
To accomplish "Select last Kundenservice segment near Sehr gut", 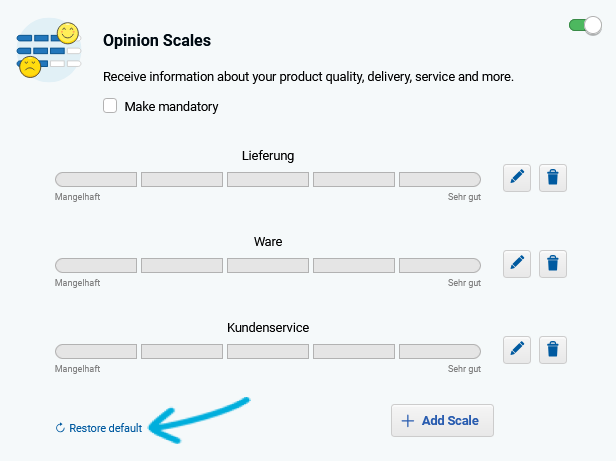I will tap(440, 351).
